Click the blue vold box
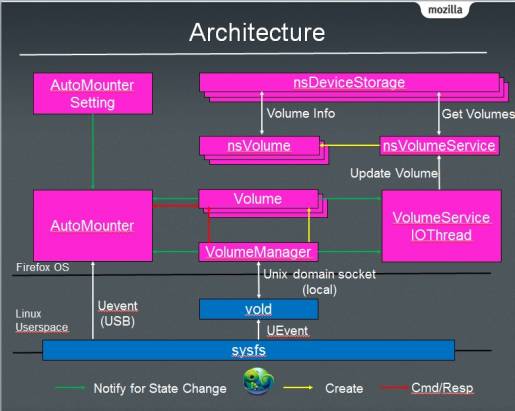 point(259,309)
